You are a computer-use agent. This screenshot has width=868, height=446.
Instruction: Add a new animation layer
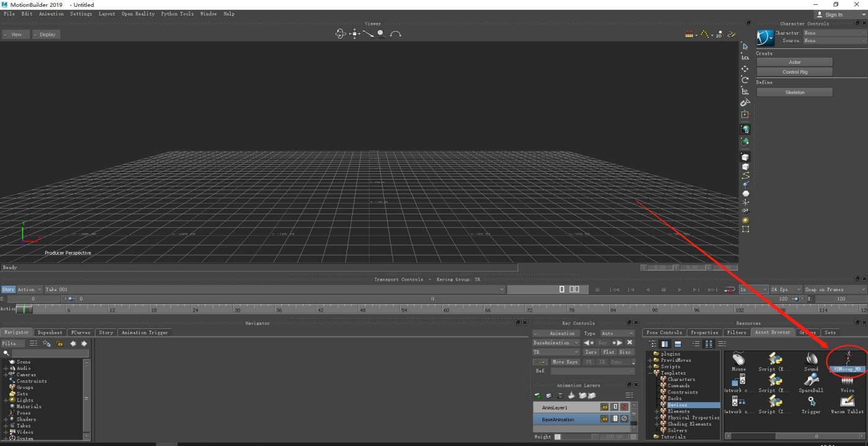point(538,395)
